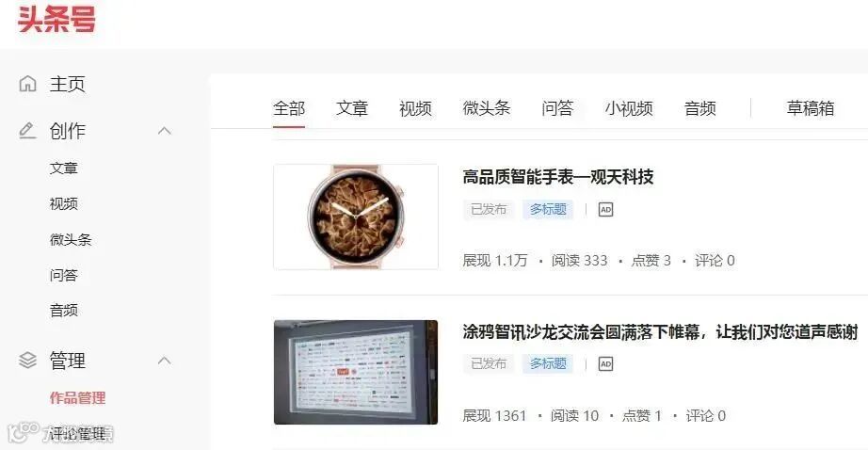Switch to the 文章 tab
Image resolution: width=868 pixels, height=450 pixels.
pyautogui.click(x=352, y=108)
